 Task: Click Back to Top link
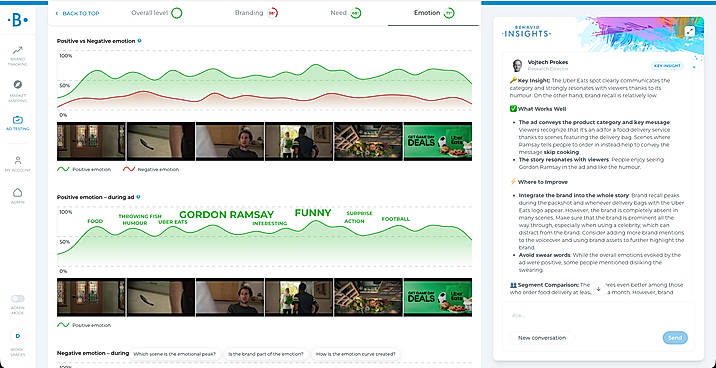pos(78,14)
